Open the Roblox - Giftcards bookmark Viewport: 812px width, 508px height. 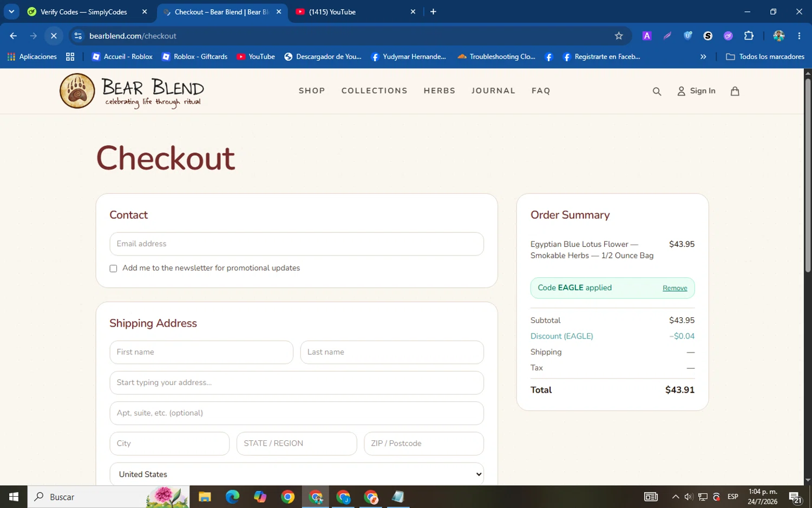click(195, 56)
